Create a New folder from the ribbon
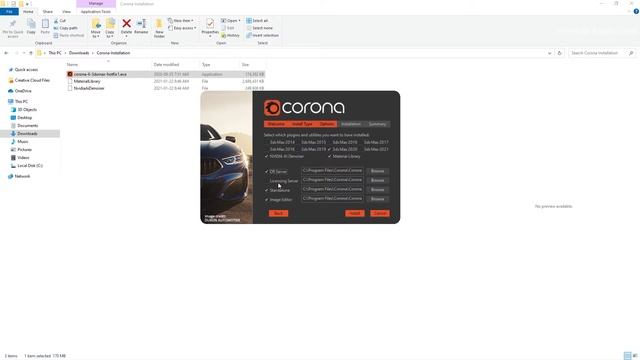Viewport: 640px width, 360px height. 159,28
